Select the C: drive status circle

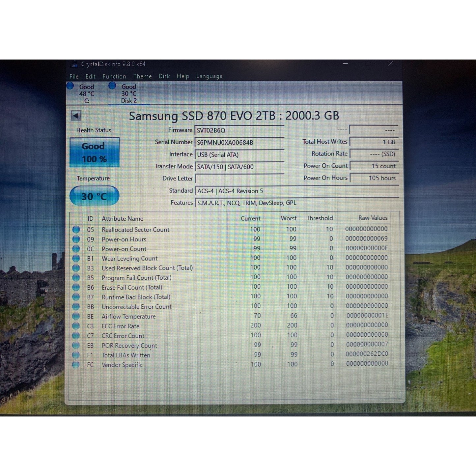(70, 86)
